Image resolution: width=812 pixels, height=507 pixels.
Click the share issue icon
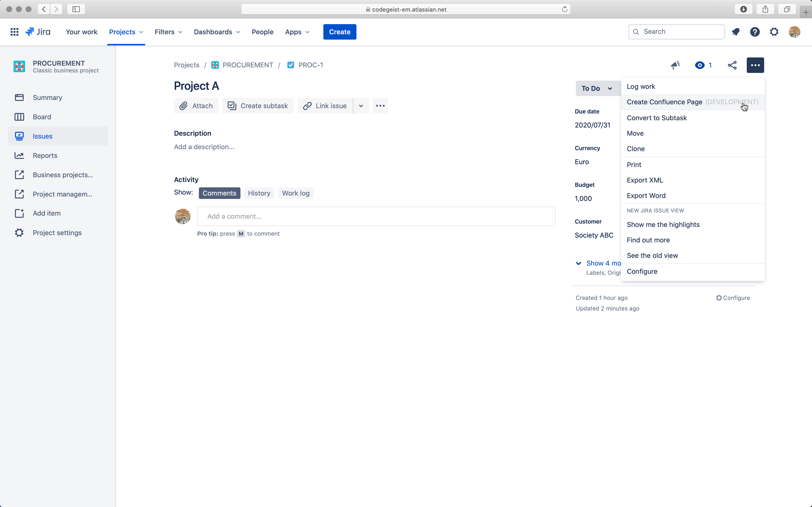(x=732, y=65)
